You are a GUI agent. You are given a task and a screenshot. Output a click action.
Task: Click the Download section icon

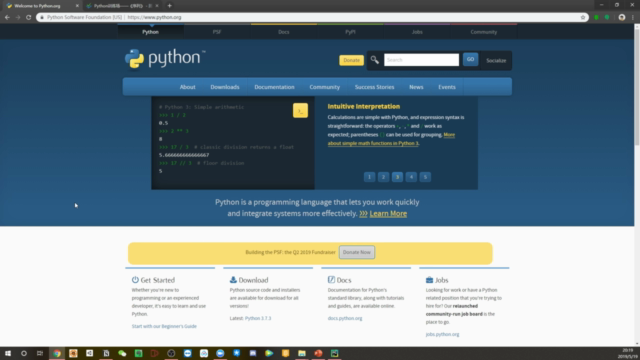(x=233, y=280)
